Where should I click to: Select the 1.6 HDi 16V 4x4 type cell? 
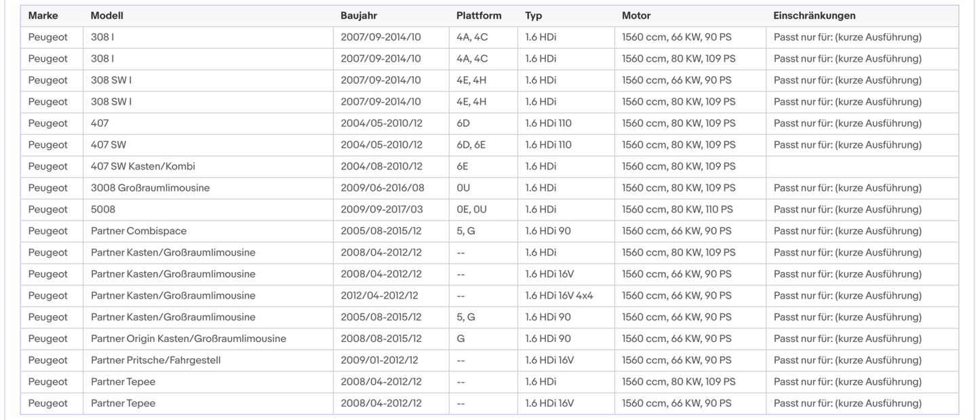559,296
